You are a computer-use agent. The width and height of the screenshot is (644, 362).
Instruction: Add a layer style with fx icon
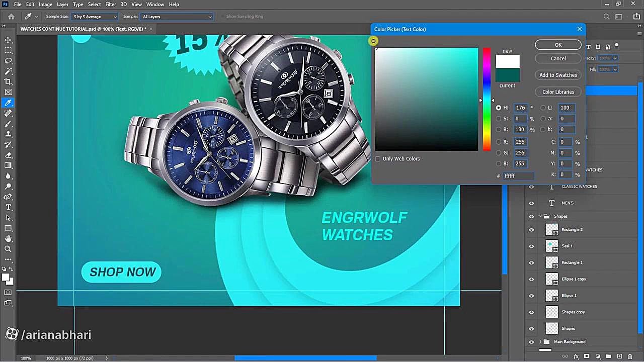[x=576, y=356]
